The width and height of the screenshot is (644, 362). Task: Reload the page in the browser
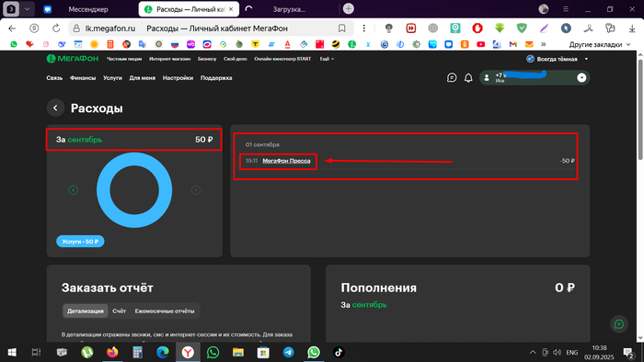tap(56, 28)
